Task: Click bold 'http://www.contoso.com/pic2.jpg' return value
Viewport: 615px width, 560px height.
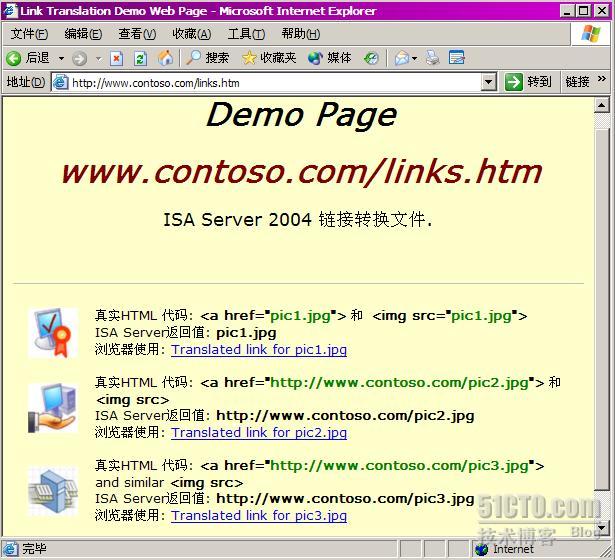Action: pyautogui.click(x=345, y=416)
